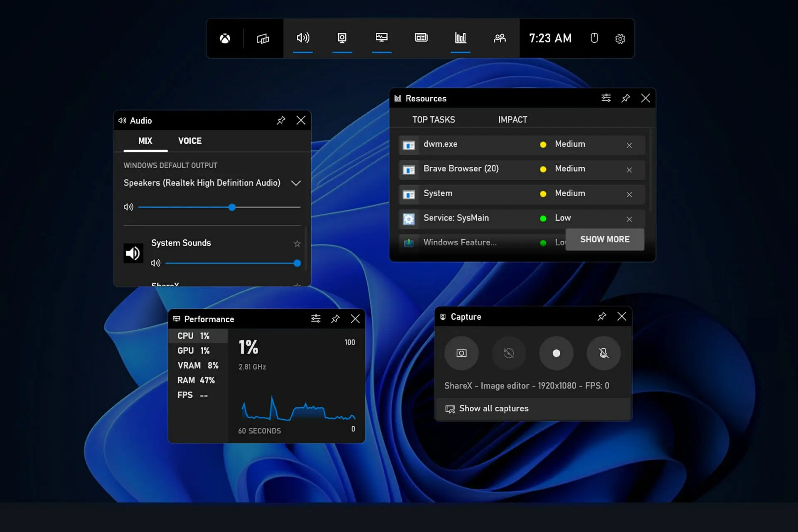Image resolution: width=798 pixels, height=532 pixels.
Task: Pin the Audio widget
Action: tap(281, 121)
